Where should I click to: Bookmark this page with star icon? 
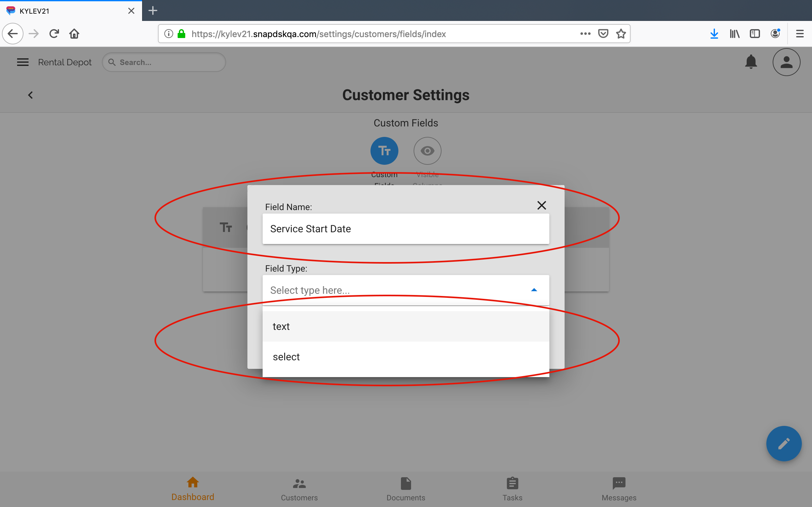[621, 34]
